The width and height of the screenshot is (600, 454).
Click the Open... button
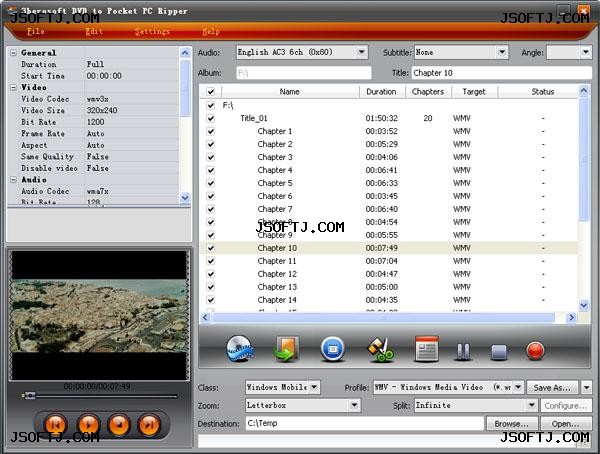[565, 423]
